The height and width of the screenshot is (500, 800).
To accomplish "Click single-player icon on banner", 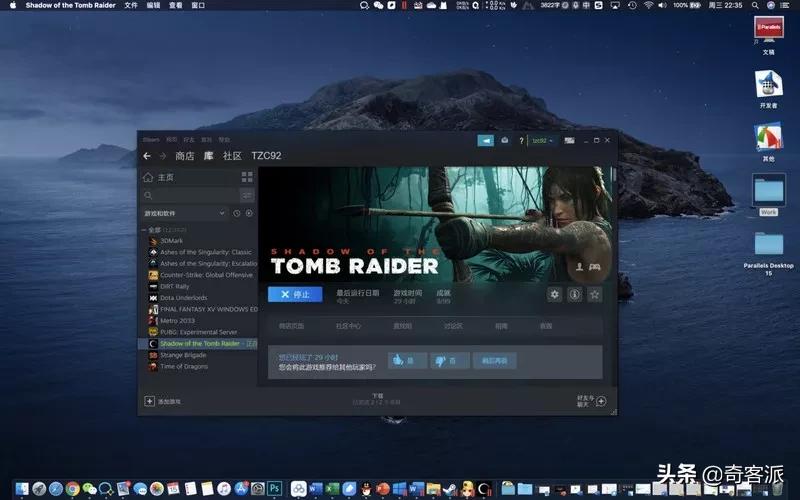I will [x=580, y=267].
